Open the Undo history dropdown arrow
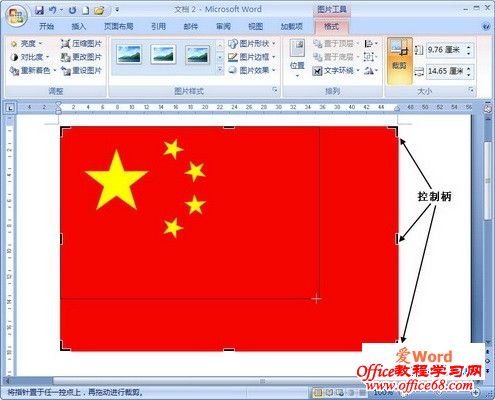This screenshot has width=495, height=400. (62, 10)
